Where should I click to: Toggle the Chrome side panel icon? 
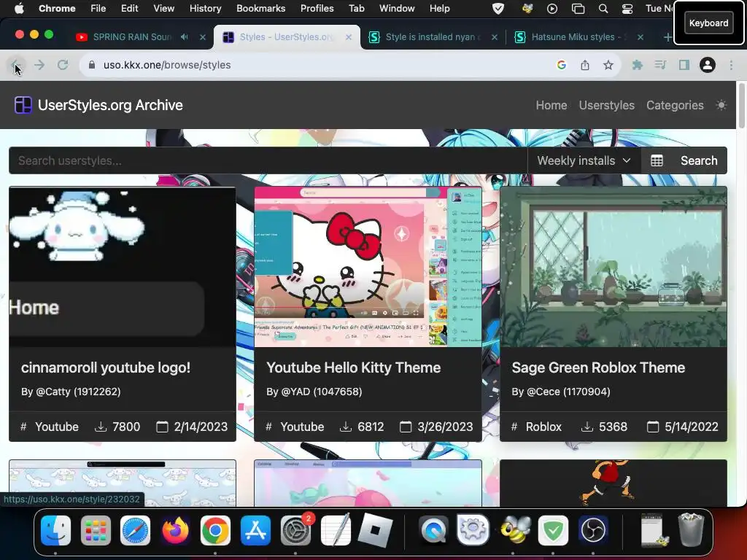(684, 65)
